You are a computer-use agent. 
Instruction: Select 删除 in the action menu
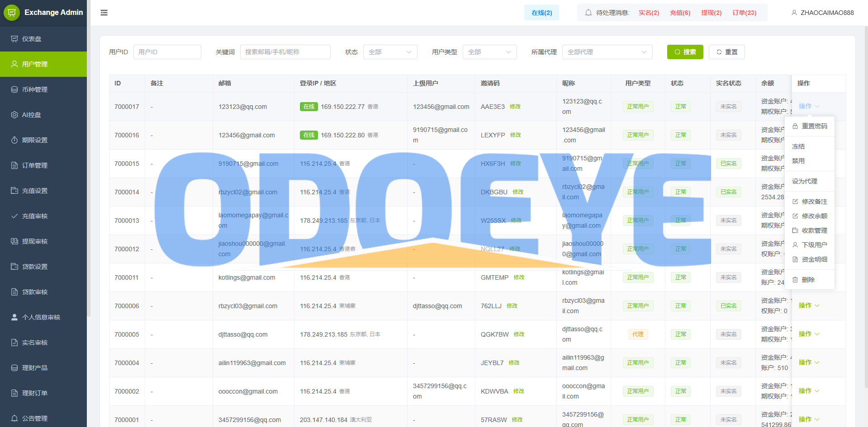[810, 280]
